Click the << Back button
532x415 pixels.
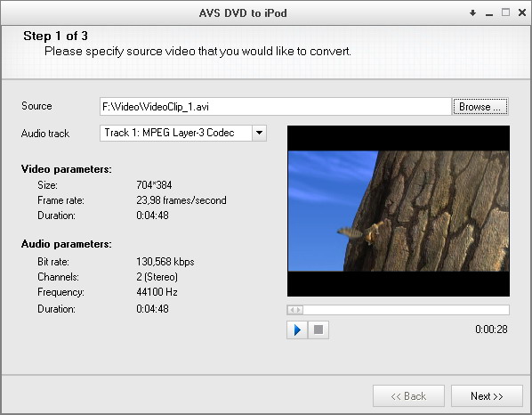tap(408, 396)
